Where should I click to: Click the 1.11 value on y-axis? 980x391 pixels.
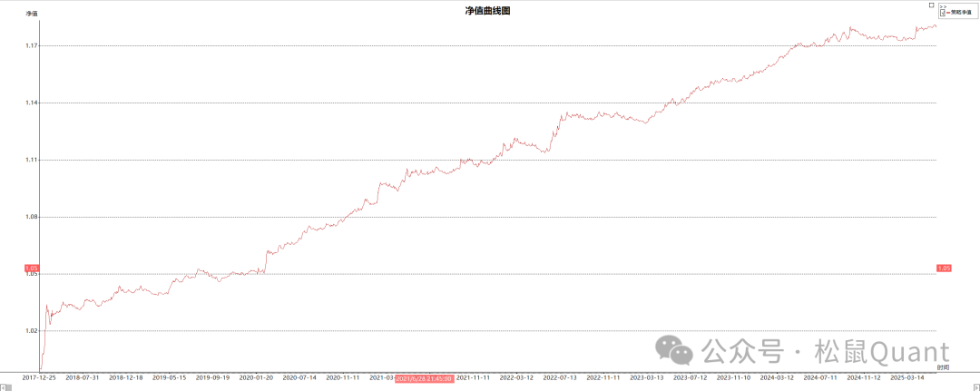(x=31, y=160)
